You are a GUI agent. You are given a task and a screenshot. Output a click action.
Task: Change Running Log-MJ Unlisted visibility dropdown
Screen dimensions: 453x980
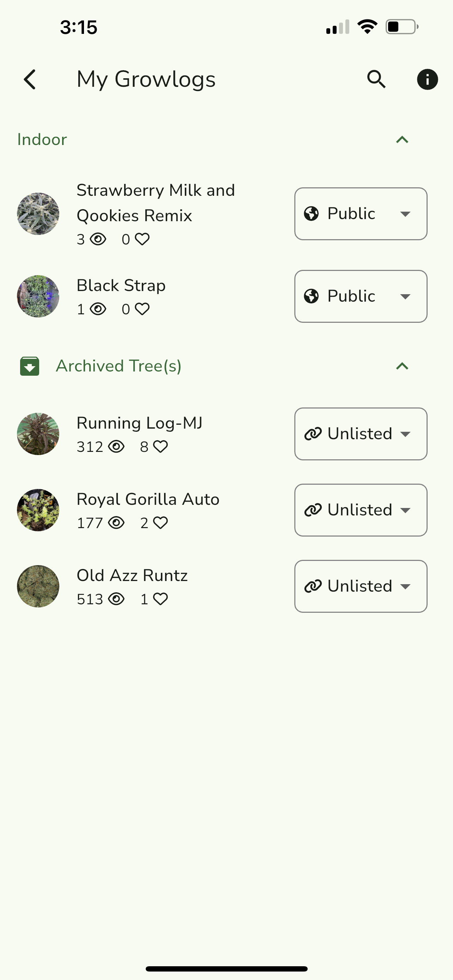click(x=361, y=434)
